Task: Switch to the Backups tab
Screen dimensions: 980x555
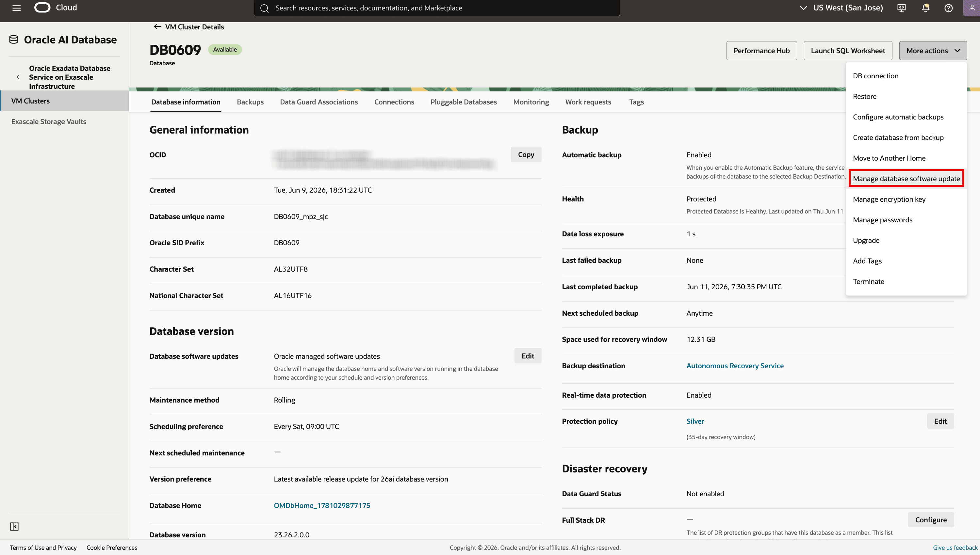Action: pos(250,102)
